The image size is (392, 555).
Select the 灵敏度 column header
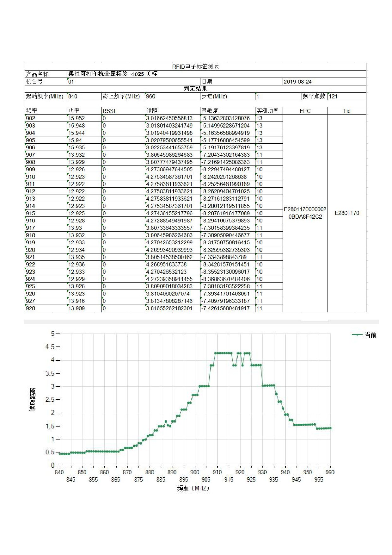(x=210, y=111)
